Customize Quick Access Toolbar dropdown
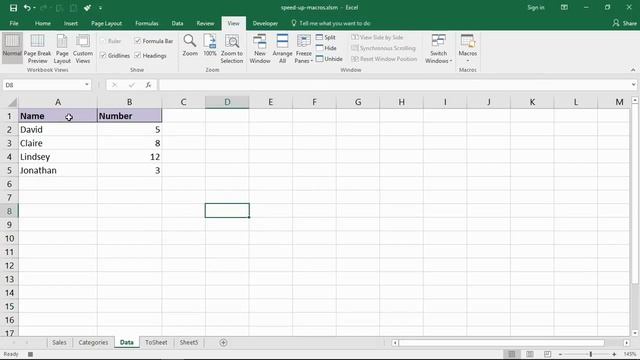 point(100,8)
